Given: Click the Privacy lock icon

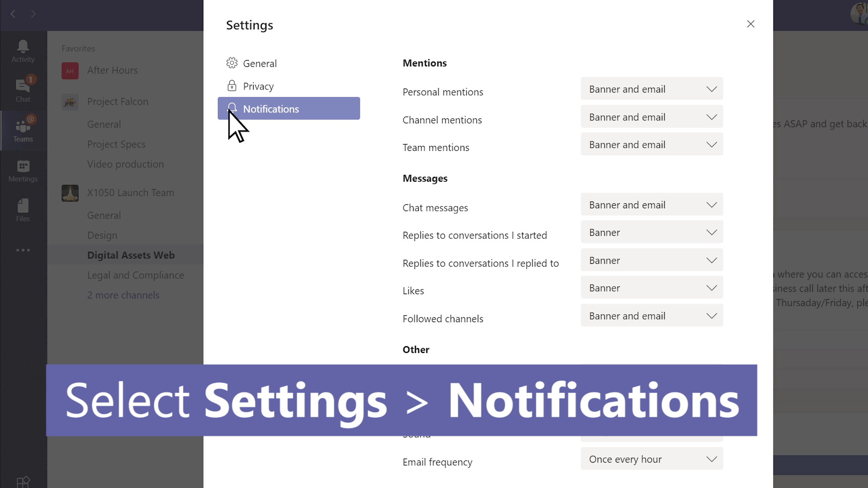Looking at the screenshot, I should coord(232,86).
